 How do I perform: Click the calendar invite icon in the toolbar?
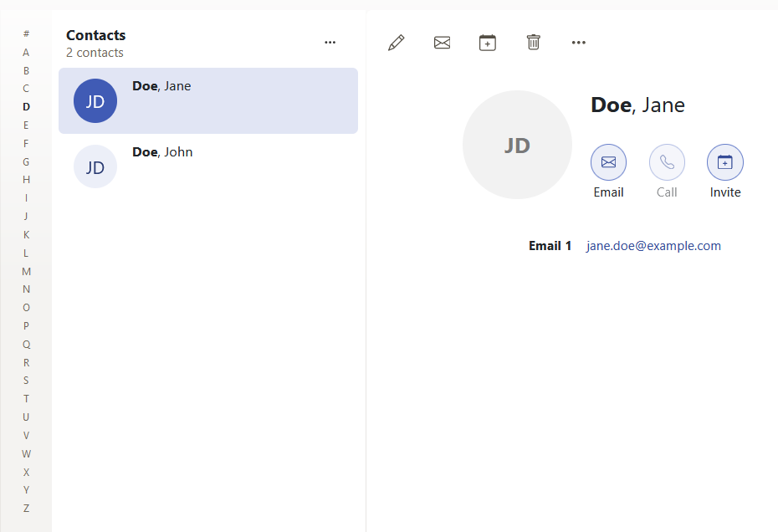488,43
